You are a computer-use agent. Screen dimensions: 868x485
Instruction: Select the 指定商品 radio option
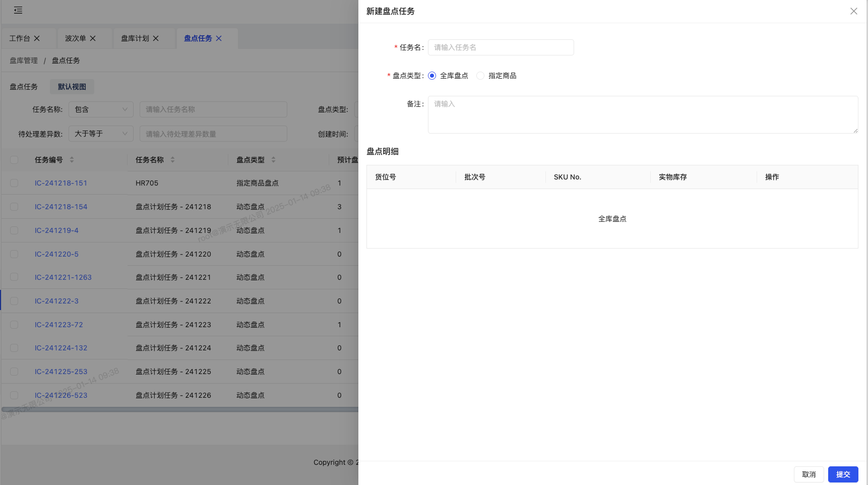tap(480, 76)
